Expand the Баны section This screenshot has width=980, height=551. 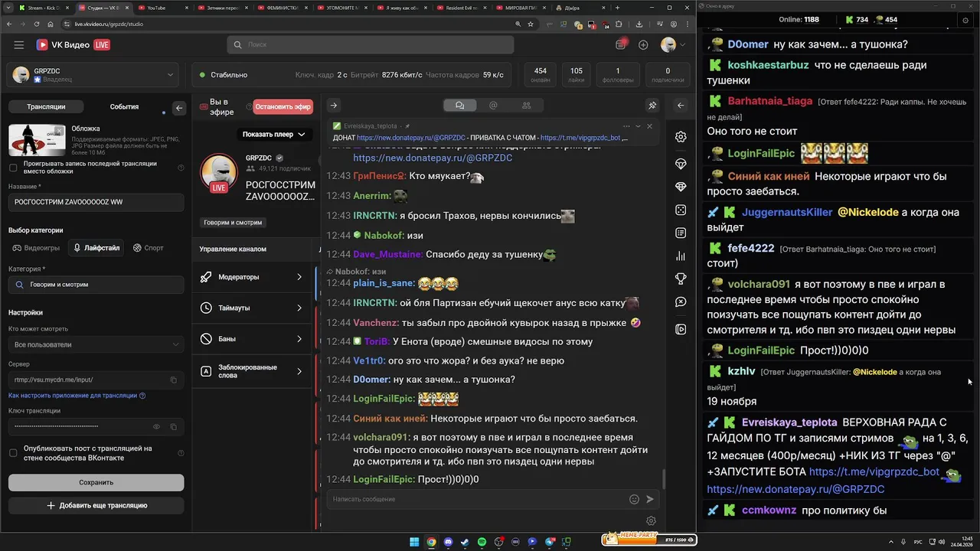(252, 338)
